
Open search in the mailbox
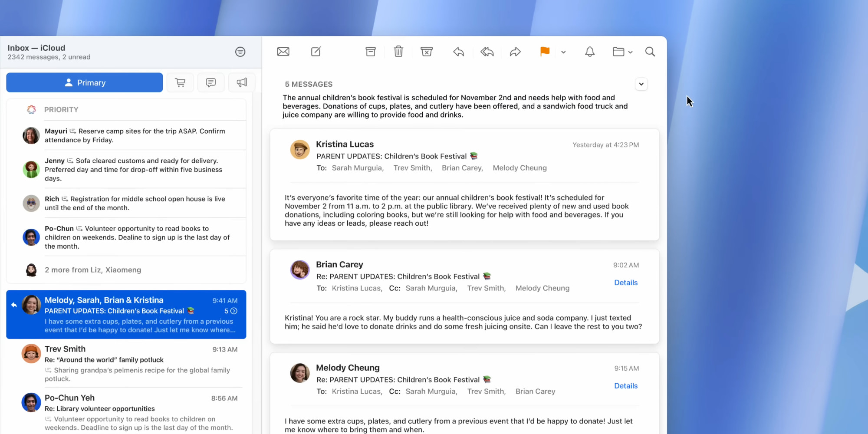point(650,51)
